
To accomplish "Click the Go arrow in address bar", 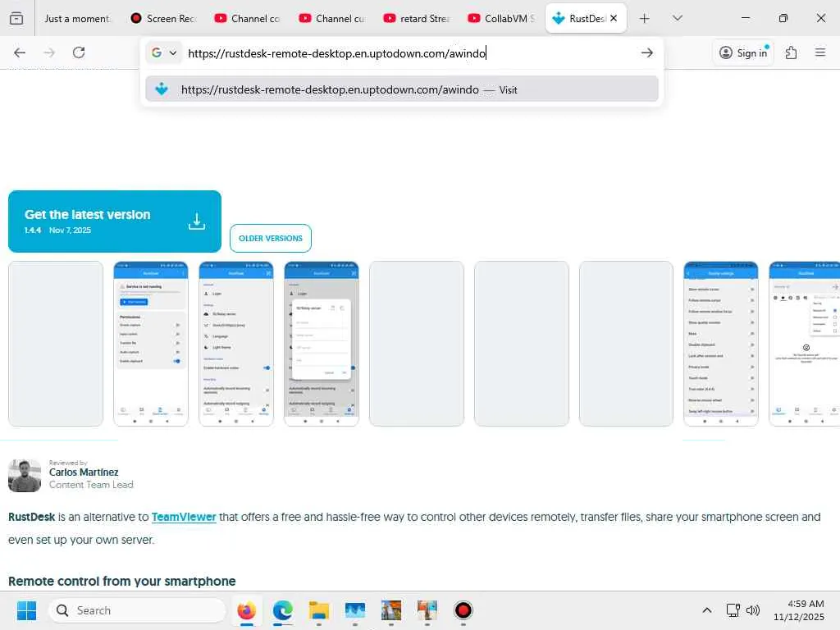I will pyautogui.click(x=646, y=52).
